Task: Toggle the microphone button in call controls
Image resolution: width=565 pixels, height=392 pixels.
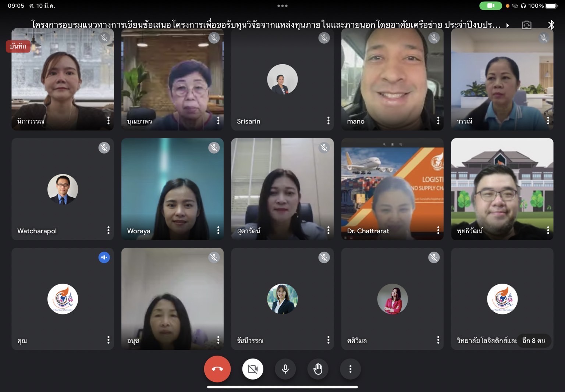Action: tap(285, 369)
